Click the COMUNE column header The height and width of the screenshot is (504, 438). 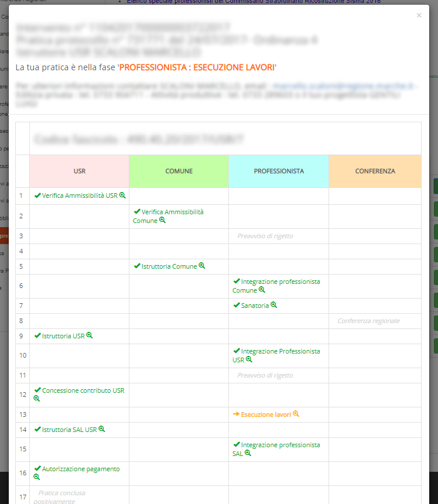point(179,171)
